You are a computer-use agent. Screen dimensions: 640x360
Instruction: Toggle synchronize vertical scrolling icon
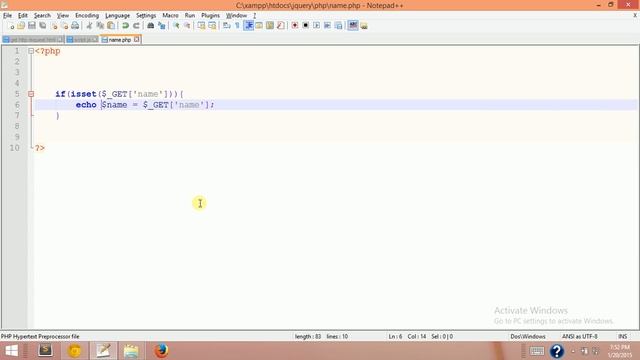[201, 26]
